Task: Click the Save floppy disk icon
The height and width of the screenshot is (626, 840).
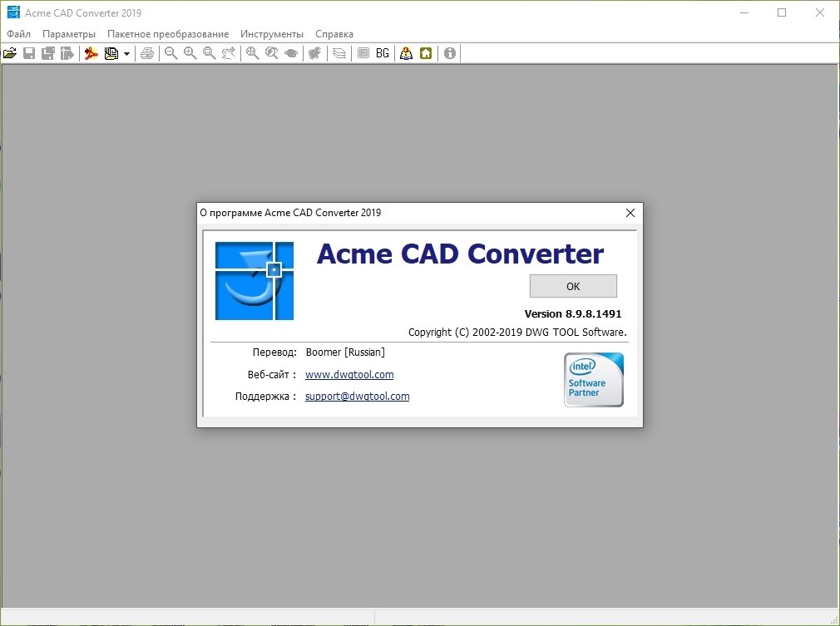Action: pos(29,53)
